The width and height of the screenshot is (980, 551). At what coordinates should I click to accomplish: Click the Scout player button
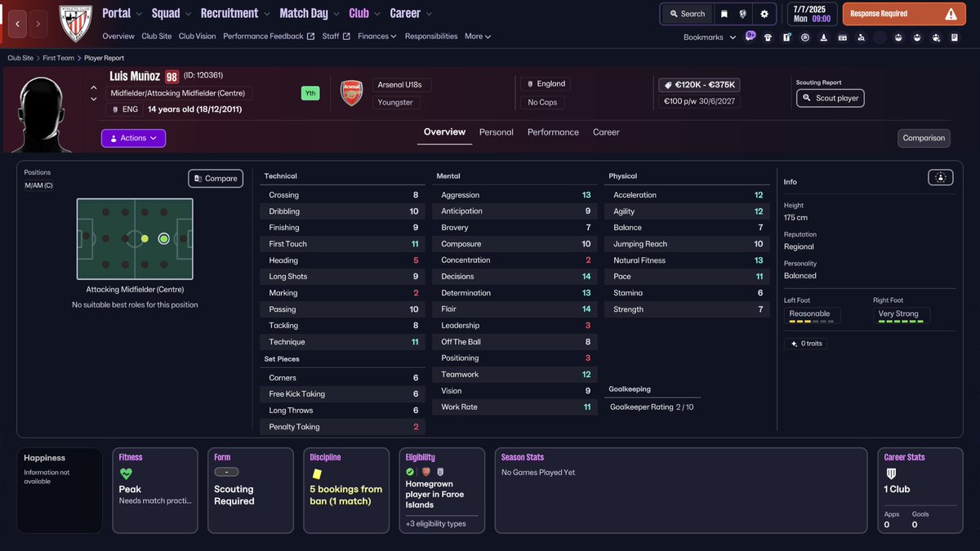pyautogui.click(x=830, y=98)
